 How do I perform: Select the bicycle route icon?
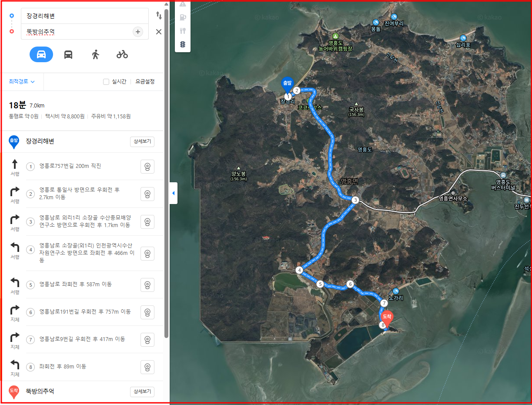(122, 54)
